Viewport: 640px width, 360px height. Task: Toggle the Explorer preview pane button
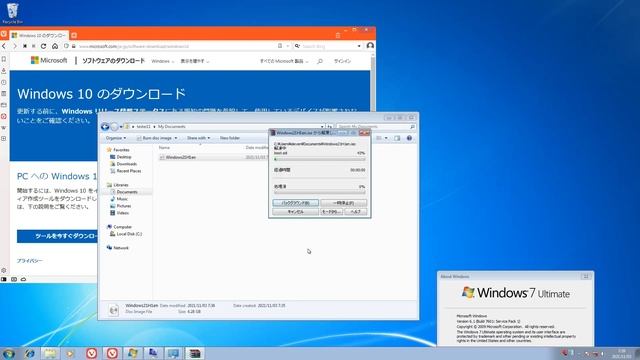397,138
